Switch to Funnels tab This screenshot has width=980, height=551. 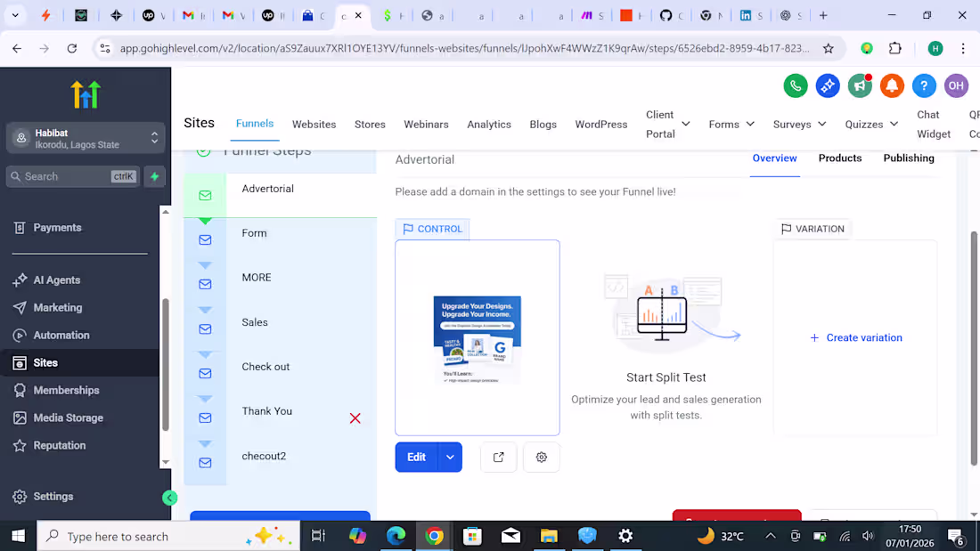tap(255, 124)
